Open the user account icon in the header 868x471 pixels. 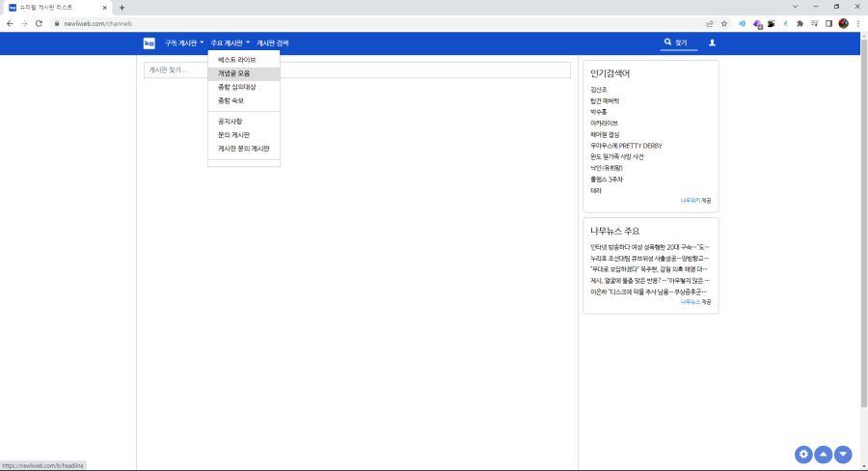[712, 42]
